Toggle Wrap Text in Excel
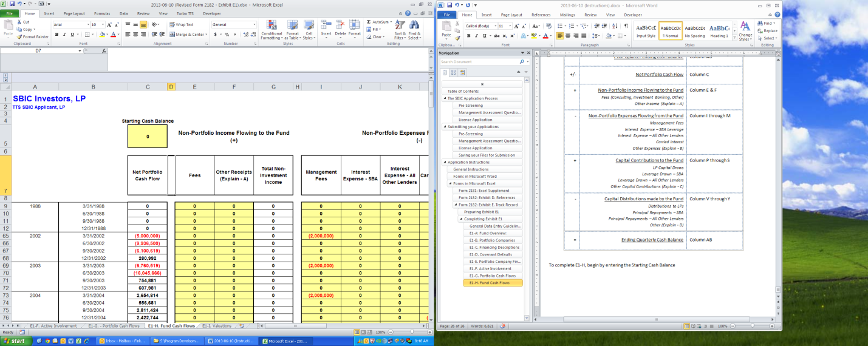Image resolution: width=868 pixels, height=346 pixels. coord(180,25)
